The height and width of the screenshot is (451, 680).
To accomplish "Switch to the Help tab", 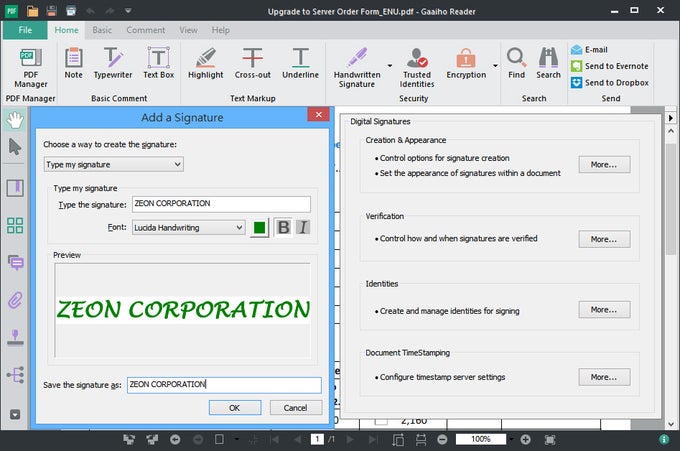I will tap(220, 30).
